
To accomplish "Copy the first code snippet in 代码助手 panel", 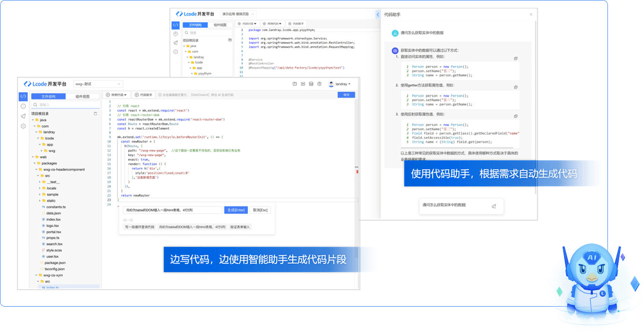I will pyautogui.click(x=516, y=59).
